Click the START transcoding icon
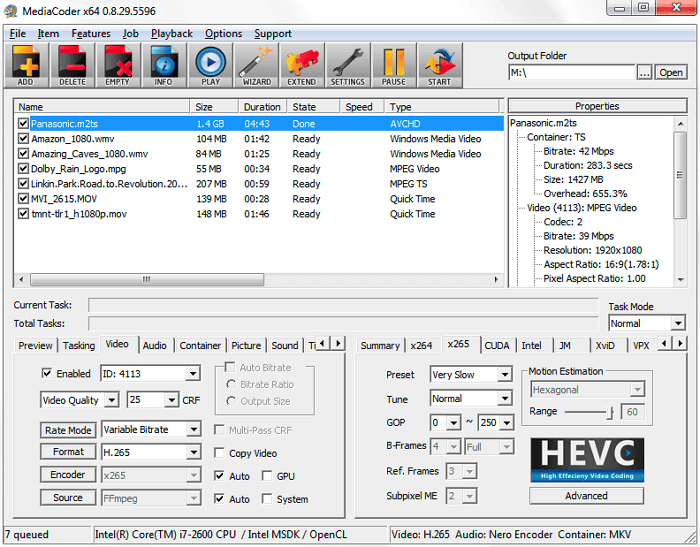The width and height of the screenshot is (700, 547). [440, 66]
